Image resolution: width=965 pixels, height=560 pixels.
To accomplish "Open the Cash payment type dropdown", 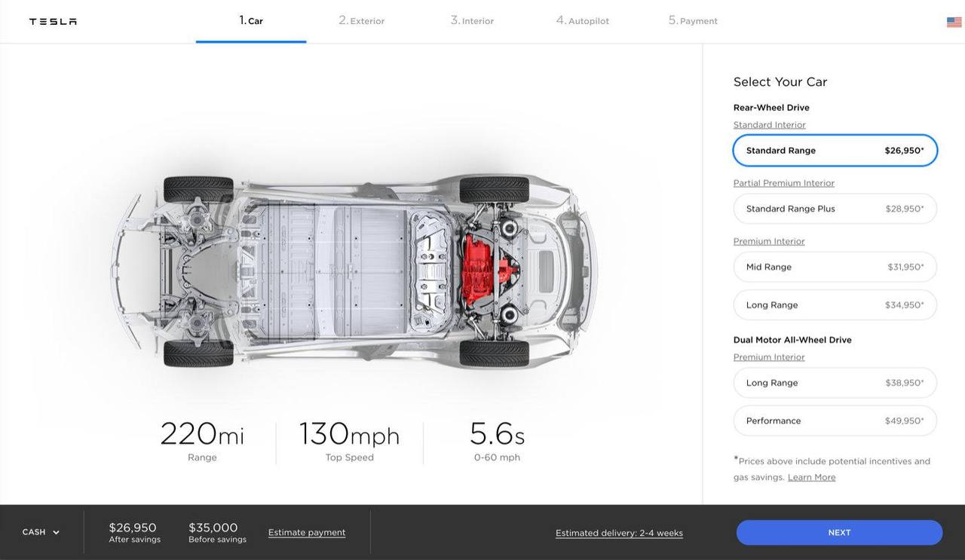I will pos(34,532).
